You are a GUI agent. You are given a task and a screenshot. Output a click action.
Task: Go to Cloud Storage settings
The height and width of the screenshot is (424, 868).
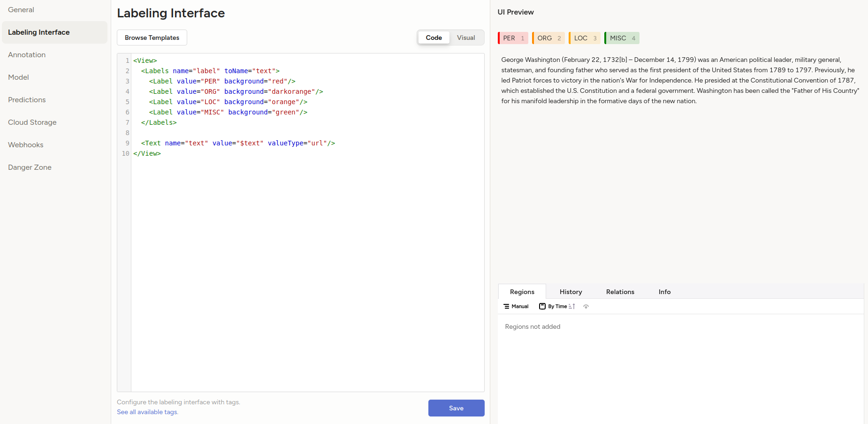pos(32,122)
